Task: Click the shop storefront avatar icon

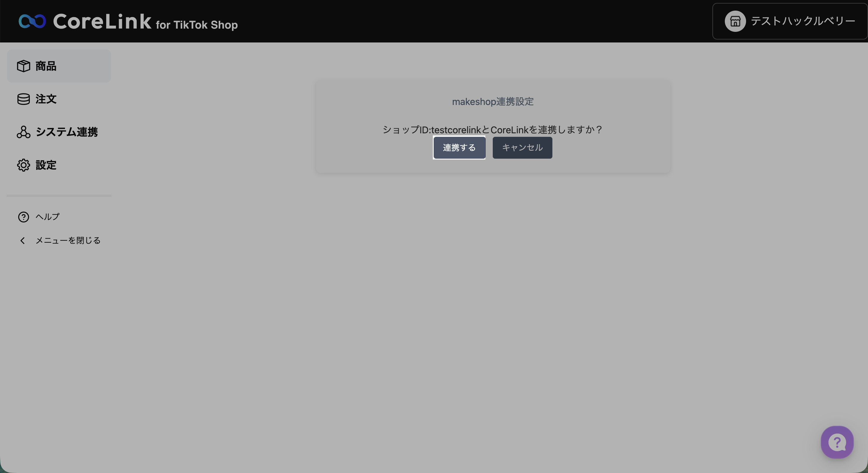Action: [x=735, y=21]
